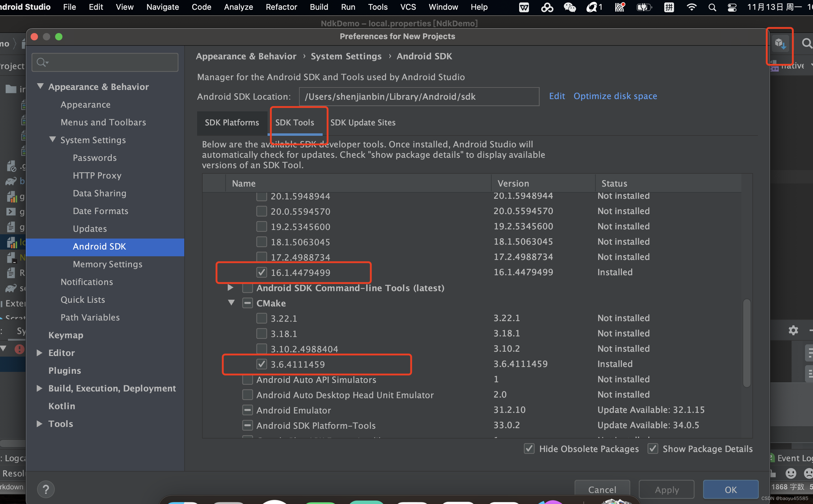Click the Cancel button
The height and width of the screenshot is (504, 813).
(x=602, y=489)
